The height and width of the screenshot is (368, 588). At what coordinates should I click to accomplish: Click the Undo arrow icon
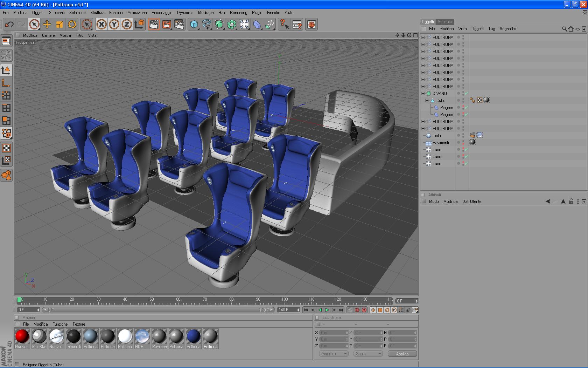pos(9,25)
